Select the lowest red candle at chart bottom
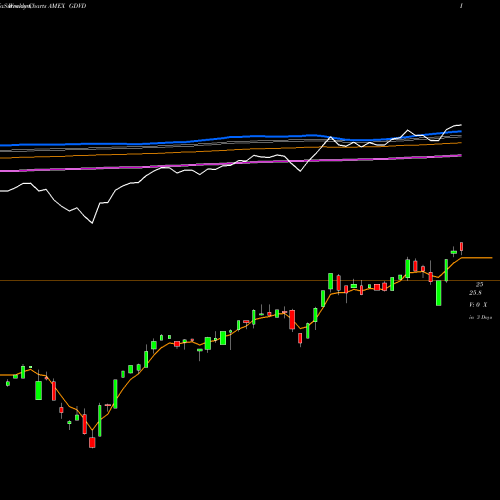 click(92, 443)
